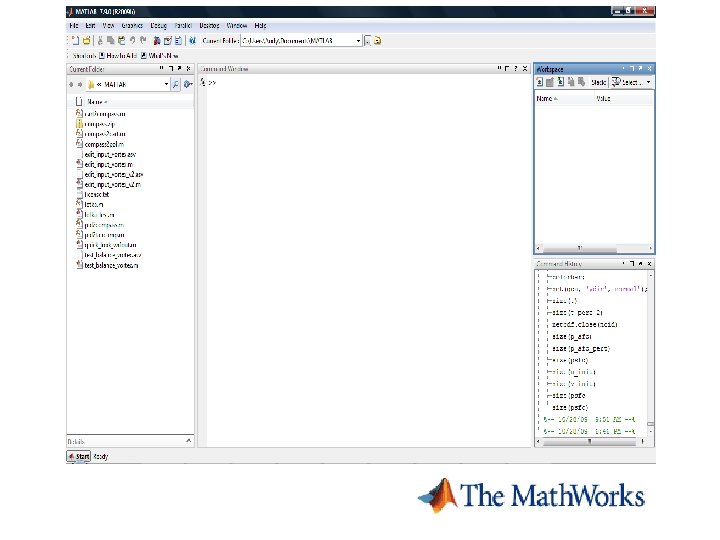720x540 pixels.
Task: Click in the Command Window prompt area
Action: 367,262
